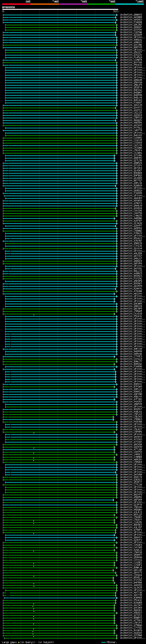
Task: Select the UniRef100_O13426 label
Action: point(131,223)
